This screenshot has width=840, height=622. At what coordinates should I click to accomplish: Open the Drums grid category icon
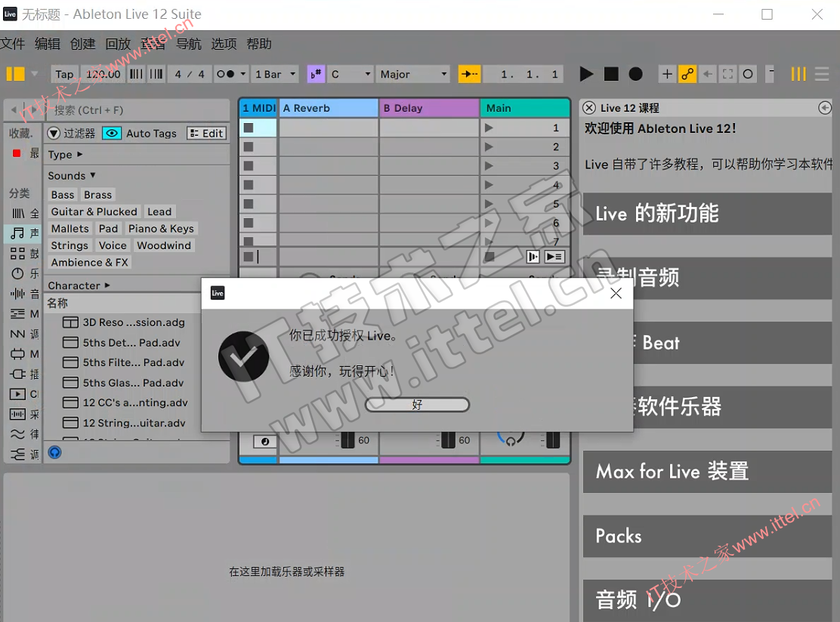17,254
